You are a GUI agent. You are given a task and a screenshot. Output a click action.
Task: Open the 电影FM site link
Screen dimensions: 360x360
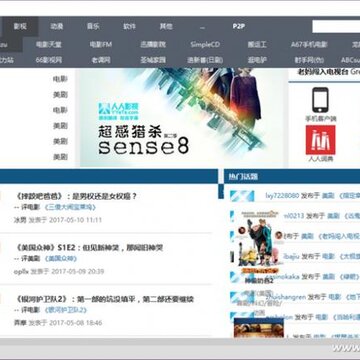(101, 44)
